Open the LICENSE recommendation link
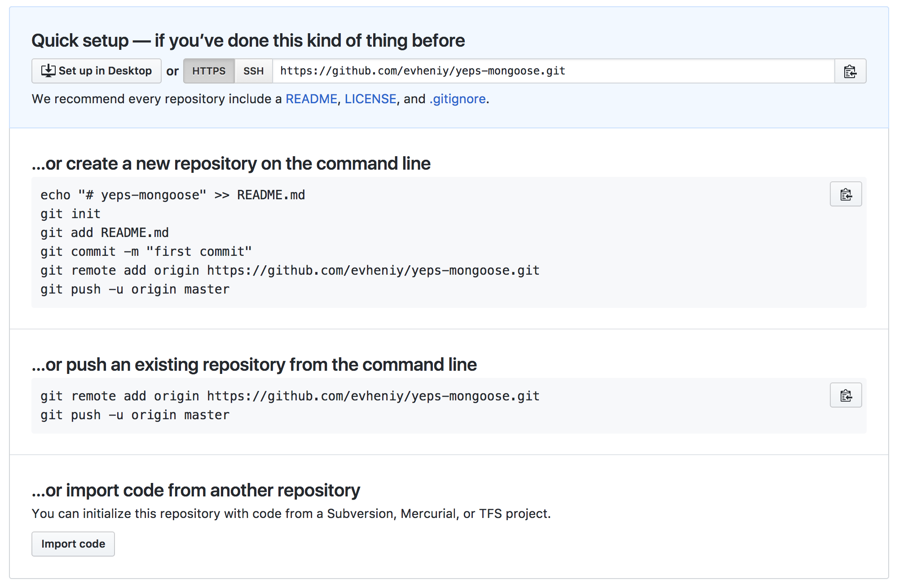Viewport: 899px width, 588px height. click(x=370, y=99)
